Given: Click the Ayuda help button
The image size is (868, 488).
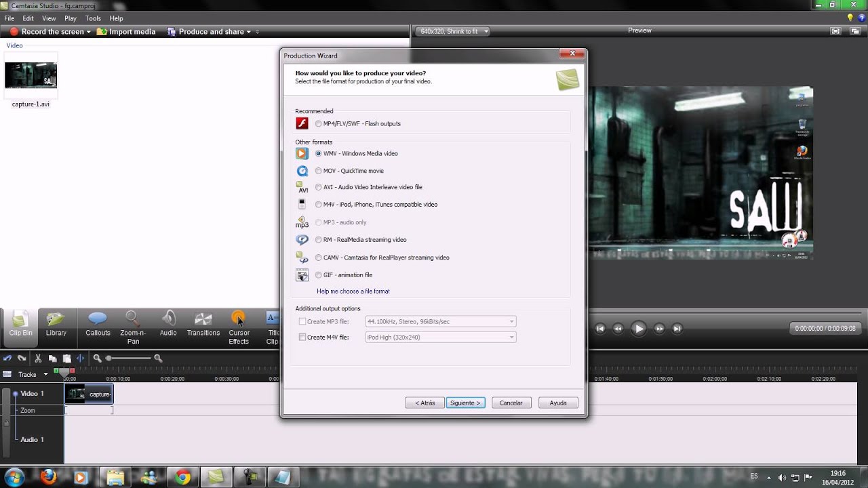Looking at the screenshot, I should (558, 403).
